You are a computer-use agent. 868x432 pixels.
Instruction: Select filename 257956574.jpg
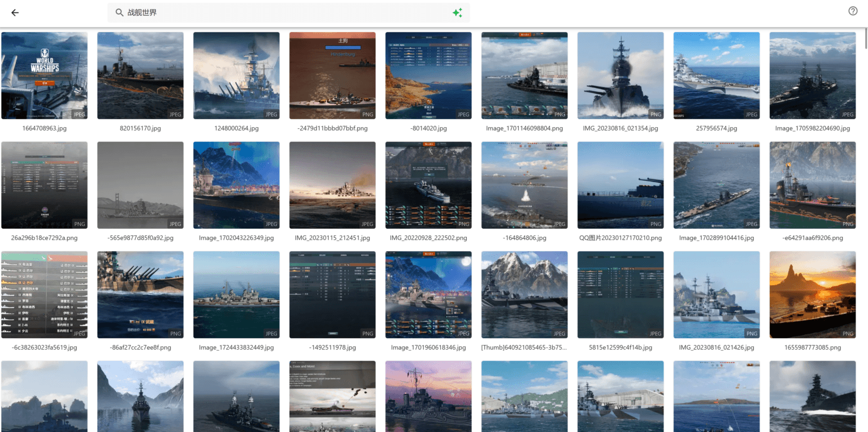pos(717,129)
